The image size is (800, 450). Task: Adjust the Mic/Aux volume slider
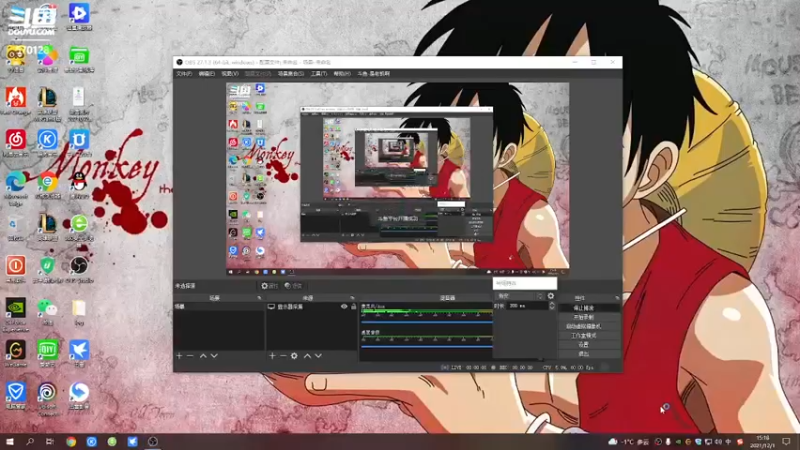(x=427, y=322)
